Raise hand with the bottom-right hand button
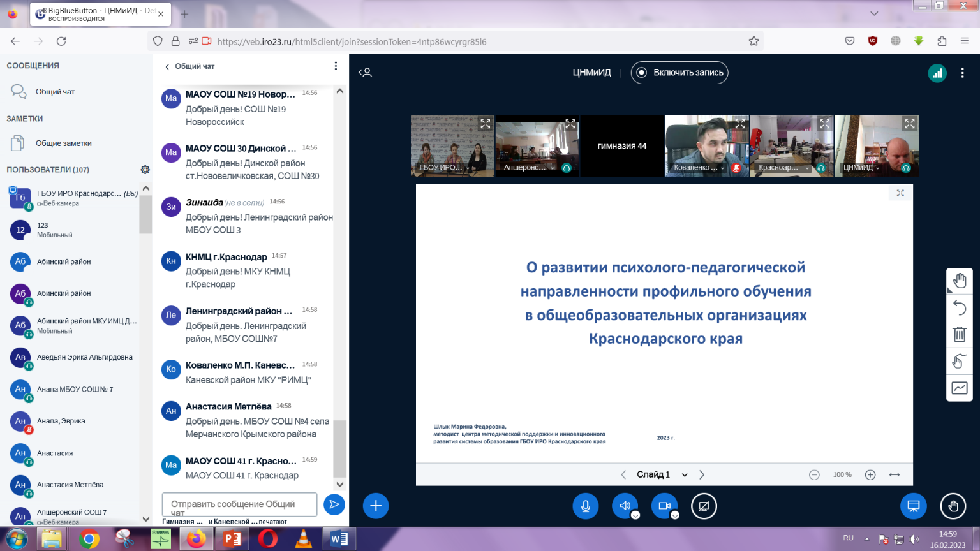The height and width of the screenshot is (551, 980). pyautogui.click(x=953, y=506)
